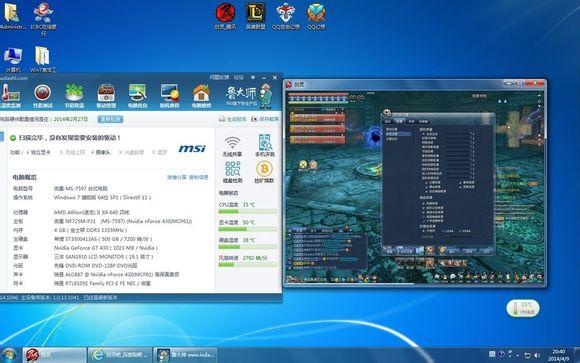Switch to 剑灵 taskbar button
580x363 pixels.
[x=54, y=355]
